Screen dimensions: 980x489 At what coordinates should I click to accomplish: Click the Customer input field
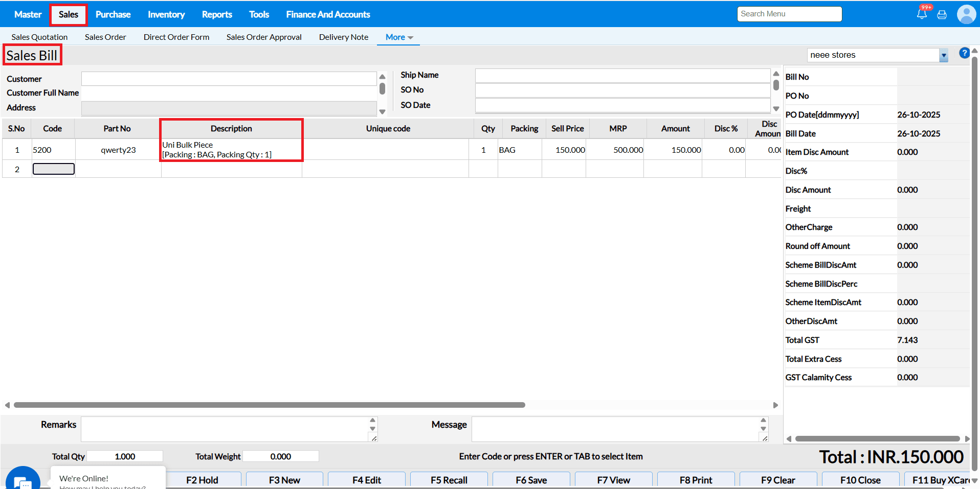pyautogui.click(x=229, y=79)
